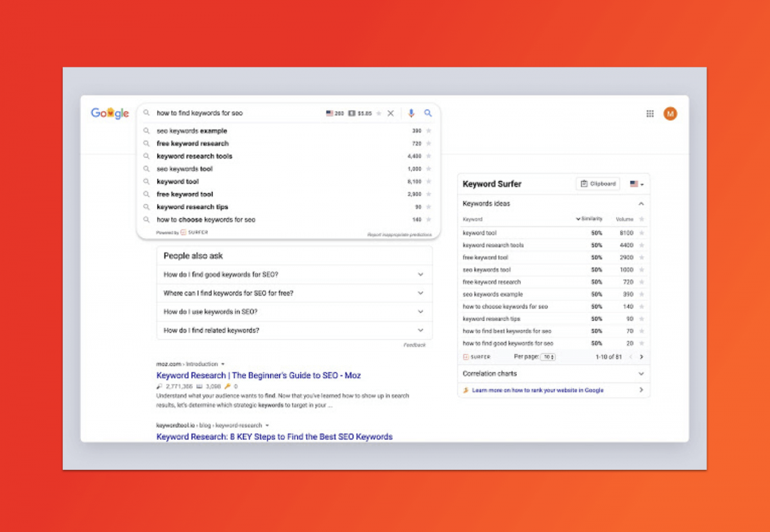Screen dimensions: 770x532
Task: Open the Google apps grid launcher
Action: tap(649, 113)
